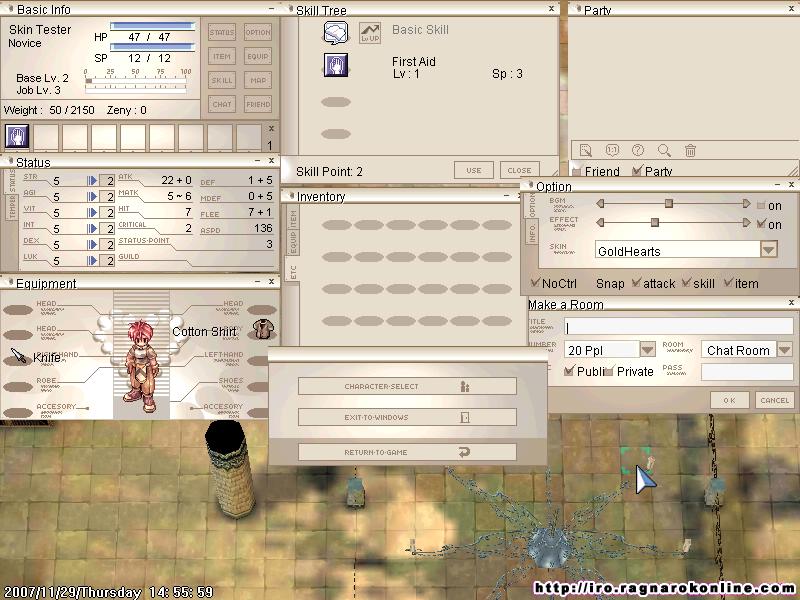800x600 pixels.
Task: Click the OPTION button in Basic Info
Action: pyautogui.click(x=258, y=32)
